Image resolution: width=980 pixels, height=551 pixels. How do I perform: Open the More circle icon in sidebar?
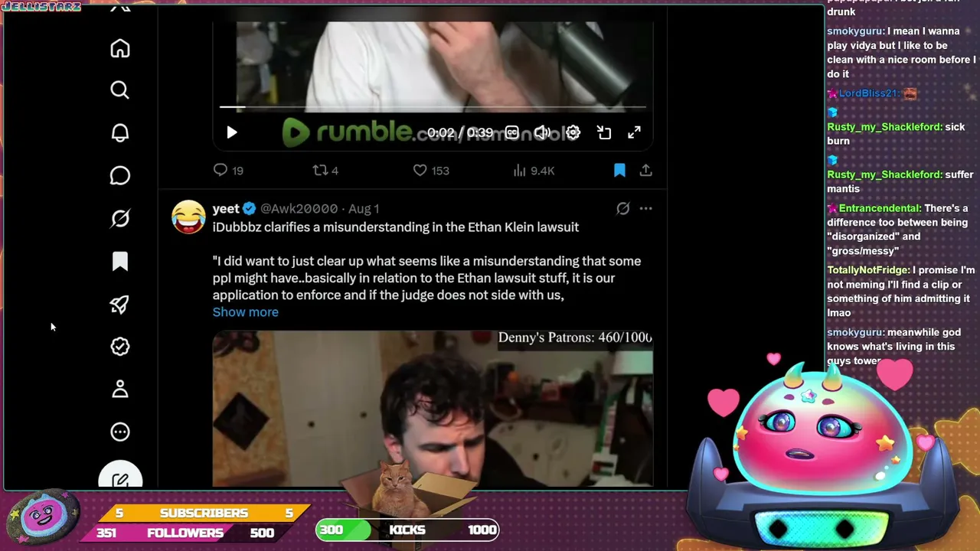(120, 432)
